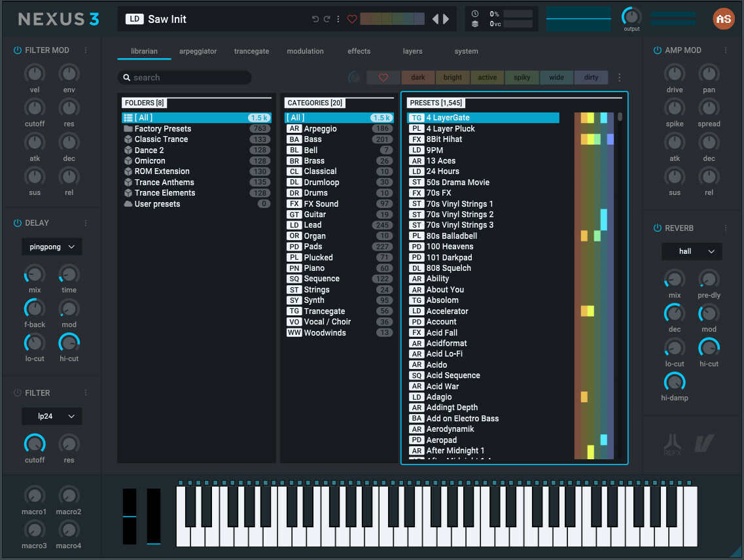Favorite the Saw Init preset with the heart icon
744x560 pixels.
pyautogui.click(x=352, y=19)
